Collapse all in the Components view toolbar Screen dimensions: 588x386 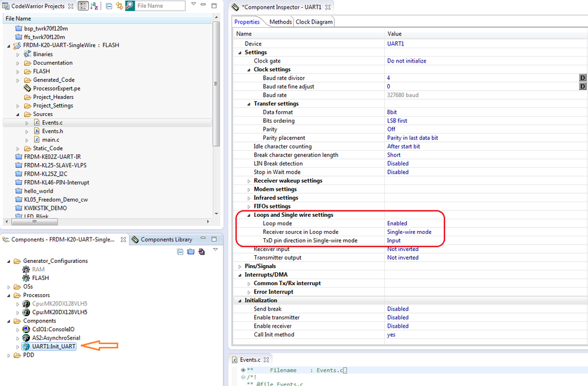pos(180,252)
